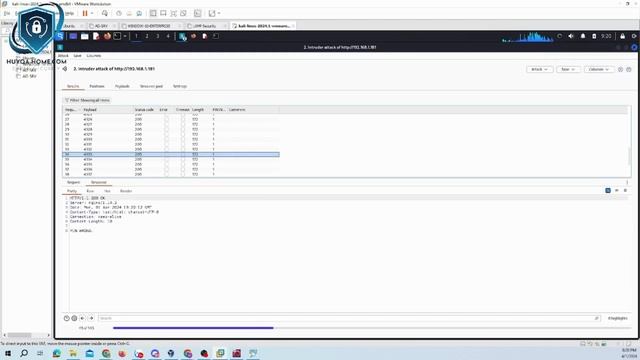
Task: Click the help icon beside the search bar
Action: tap(67, 318)
